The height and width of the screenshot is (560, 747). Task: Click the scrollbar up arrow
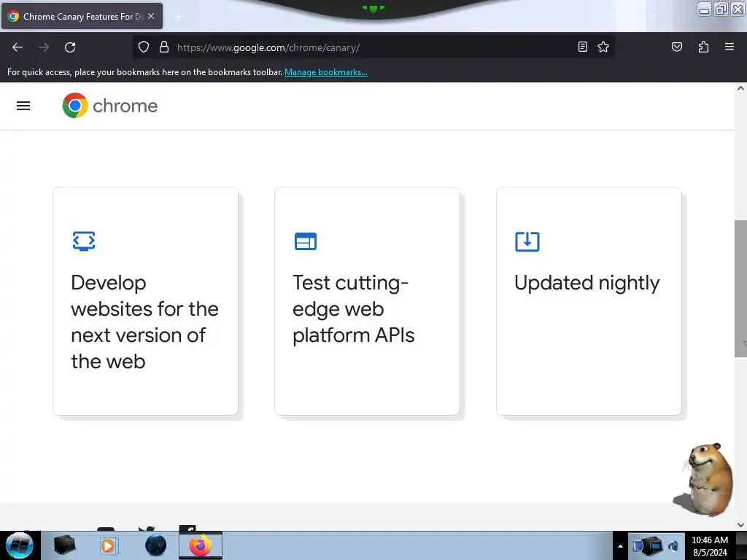[740, 88]
